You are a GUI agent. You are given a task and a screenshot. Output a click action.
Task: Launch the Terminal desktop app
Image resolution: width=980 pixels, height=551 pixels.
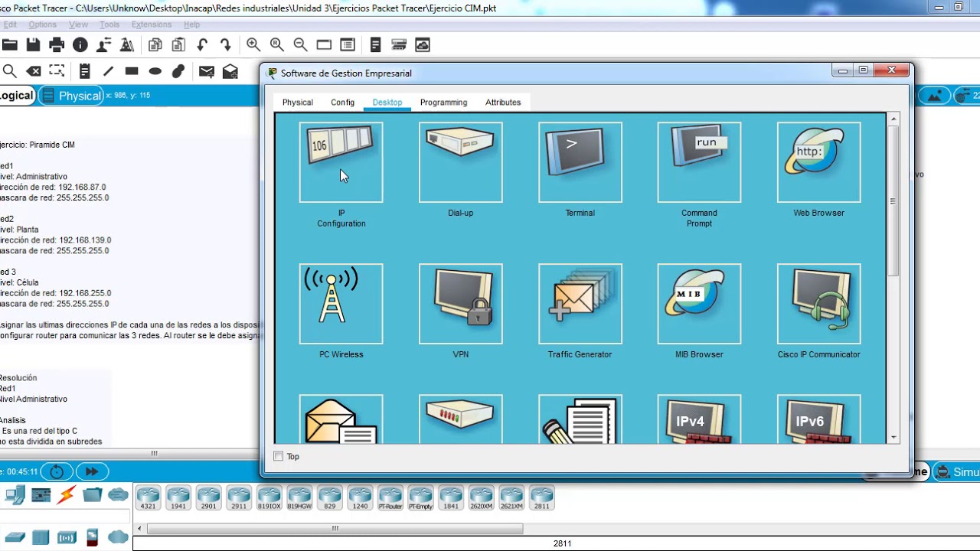click(580, 162)
